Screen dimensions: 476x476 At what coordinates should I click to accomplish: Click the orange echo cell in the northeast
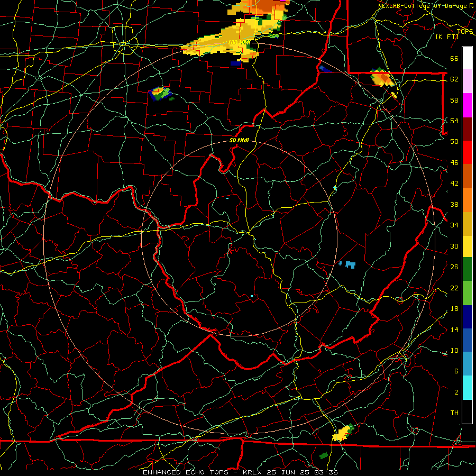coord(382,77)
